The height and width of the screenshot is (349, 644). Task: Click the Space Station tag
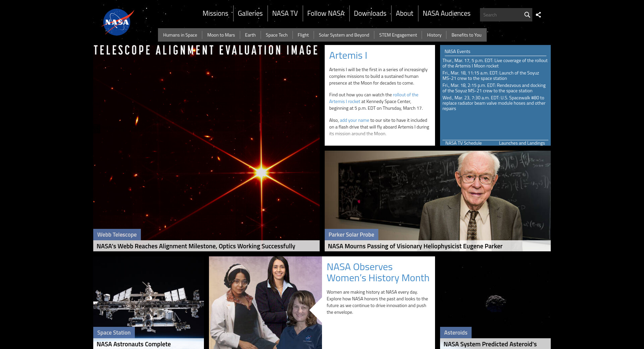point(114,333)
